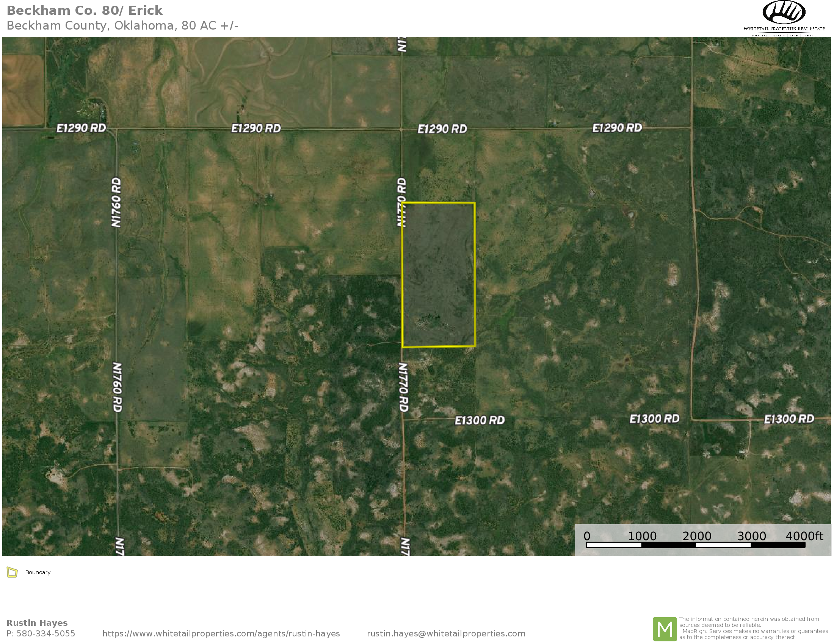The width and height of the screenshot is (834, 644).
Task: Click the E1300 RD label nearest N1770
Action: 479,420
